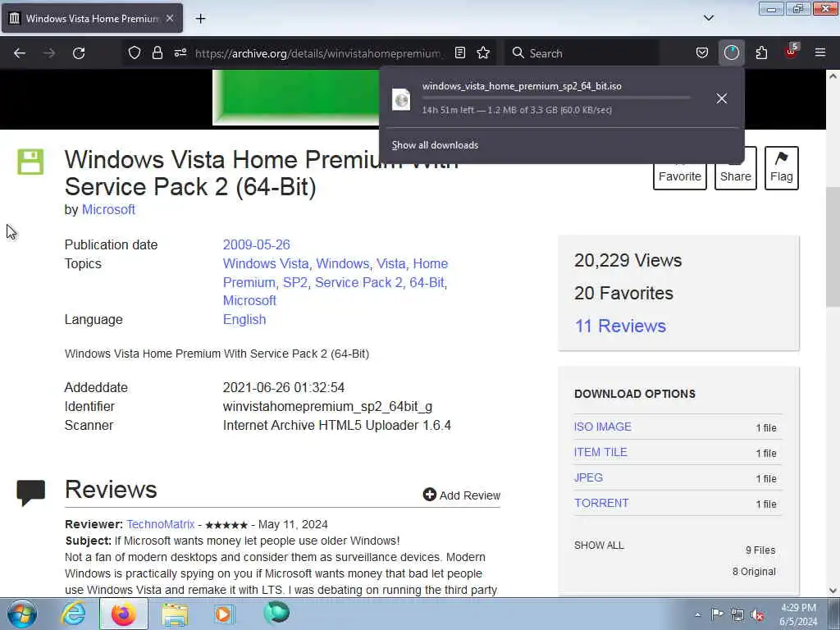
Task: Go back using the browser back arrow
Action: click(x=20, y=53)
